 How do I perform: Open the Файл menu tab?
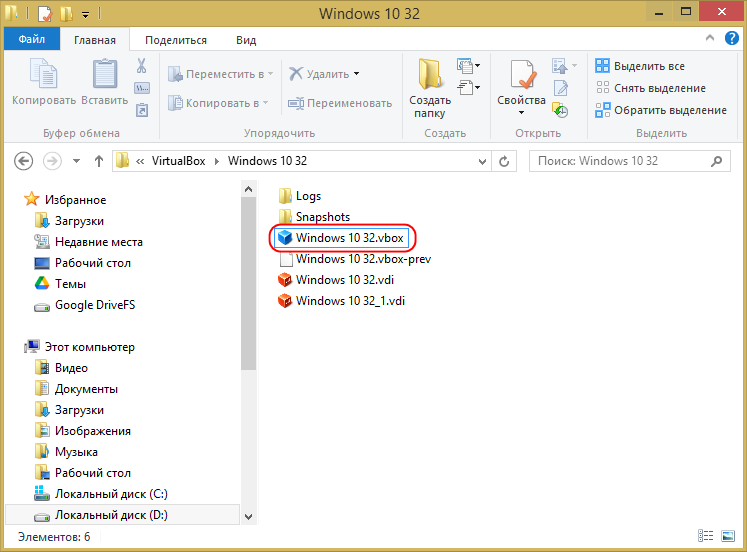click(x=32, y=39)
